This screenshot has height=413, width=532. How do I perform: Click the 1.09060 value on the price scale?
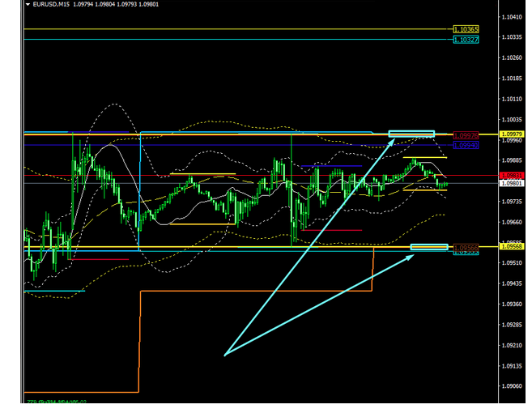(512, 386)
